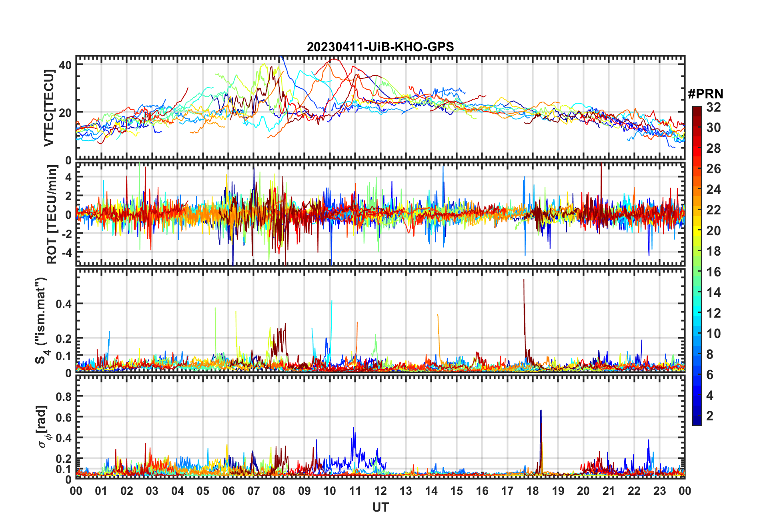Viewport: 761px width, 532px height.
Task: Select the ROT [TECU/min] y-axis label
Action: tap(52, 214)
